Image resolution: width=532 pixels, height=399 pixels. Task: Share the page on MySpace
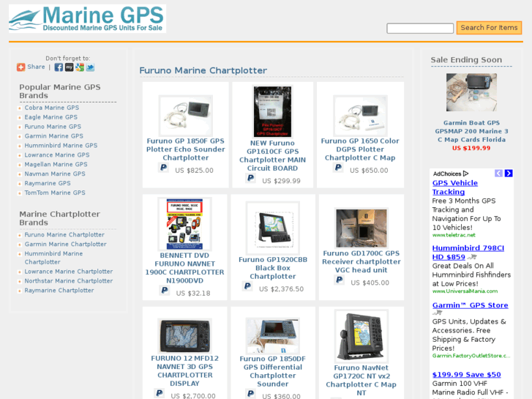(x=70, y=67)
